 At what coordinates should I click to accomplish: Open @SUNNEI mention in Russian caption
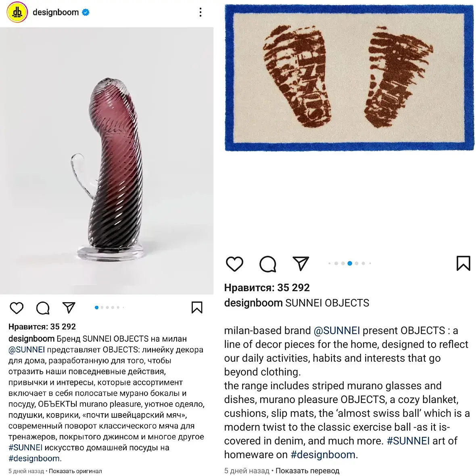[x=27, y=350]
